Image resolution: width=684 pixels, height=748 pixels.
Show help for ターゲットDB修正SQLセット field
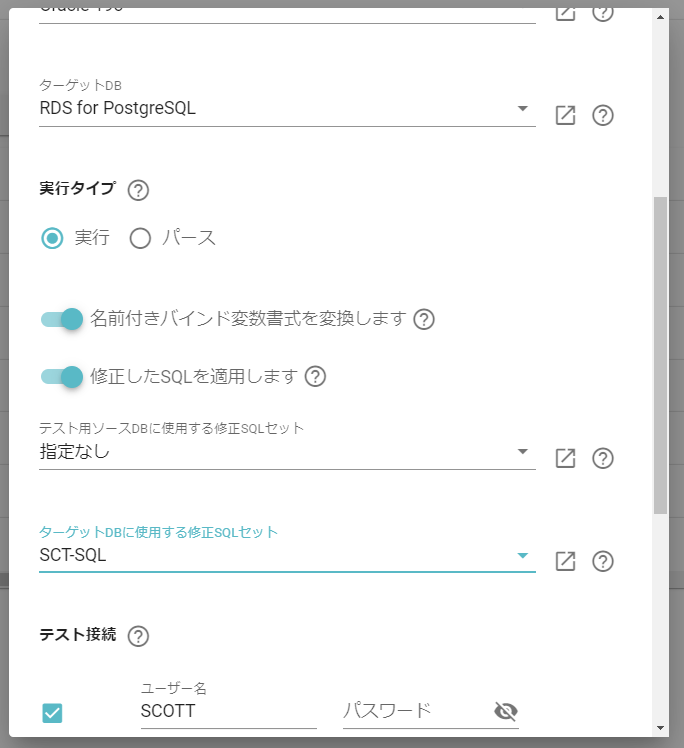pyautogui.click(x=603, y=561)
